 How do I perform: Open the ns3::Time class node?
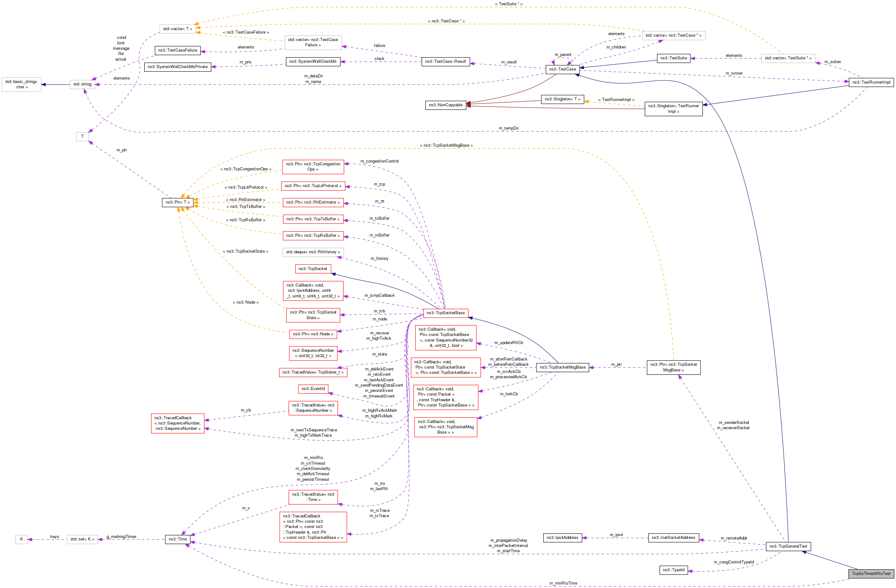[x=178, y=539]
